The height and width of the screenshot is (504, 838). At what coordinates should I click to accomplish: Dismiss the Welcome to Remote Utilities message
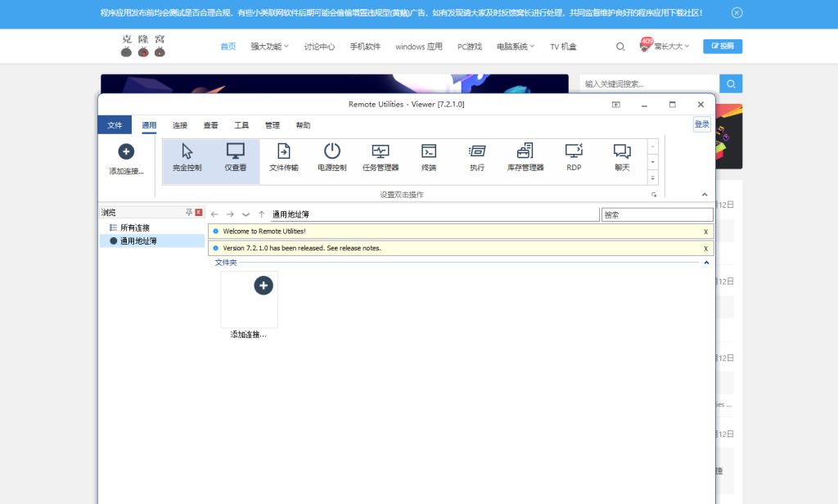click(x=705, y=232)
